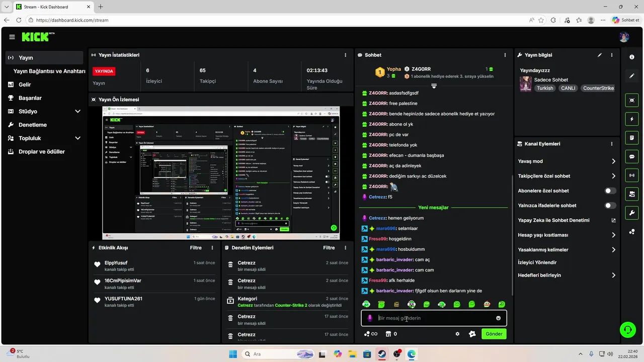Open Filtre in Denetim Eylemleri panel
Viewport: 644px width, 362px height.
(x=329, y=248)
